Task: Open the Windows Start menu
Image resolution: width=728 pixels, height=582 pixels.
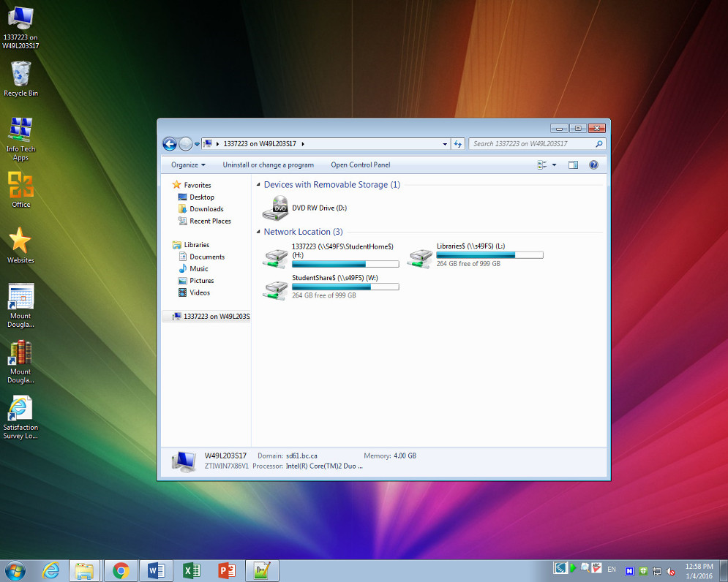Action: [x=15, y=571]
